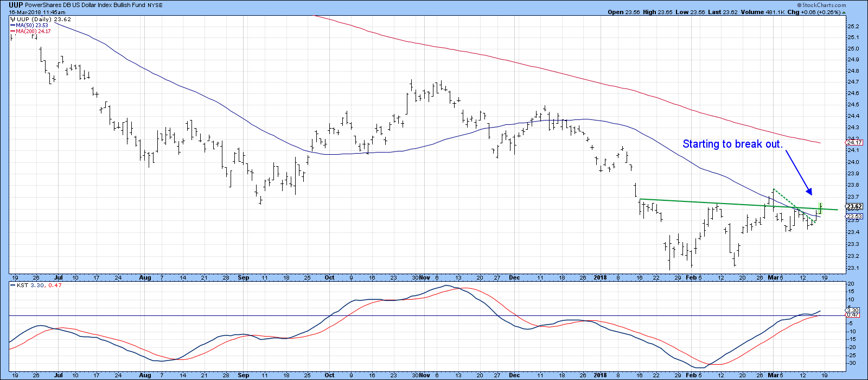
Task: Click the 23.8 price axis label
Action: [x=853, y=185]
